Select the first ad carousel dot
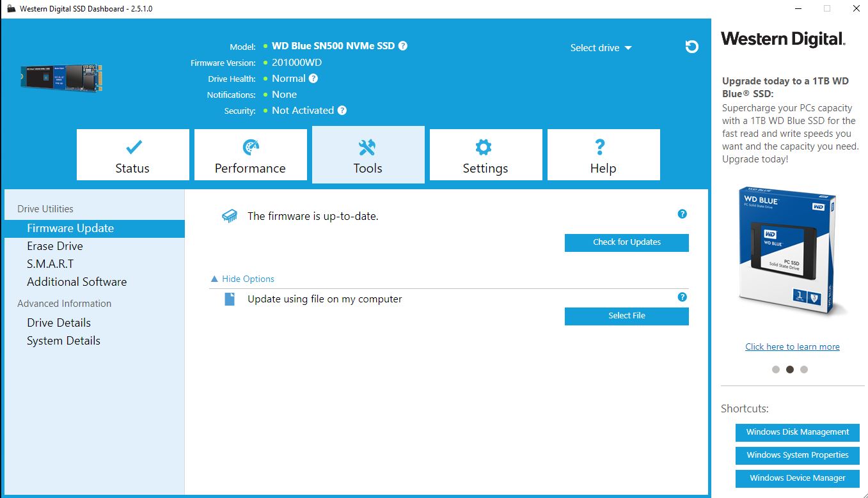 (x=776, y=370)
